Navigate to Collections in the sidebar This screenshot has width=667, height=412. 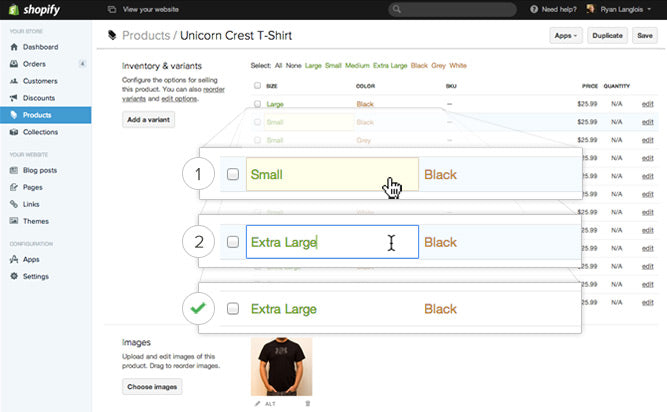(x=41, y=132)
